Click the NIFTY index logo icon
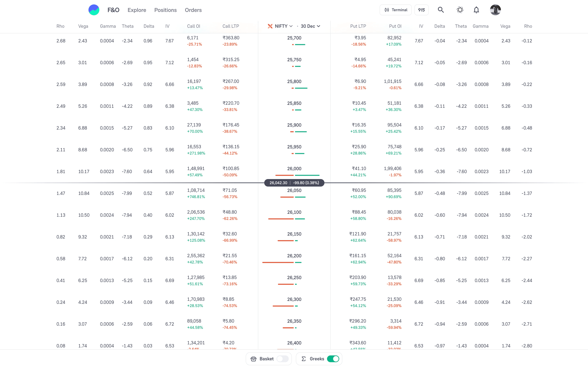Screen dimensions: 588x368 pos(270,26)
